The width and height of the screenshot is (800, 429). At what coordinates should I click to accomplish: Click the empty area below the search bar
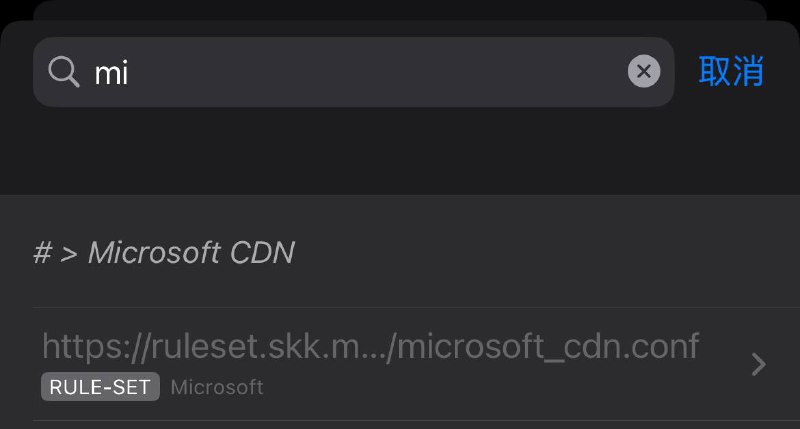(400, 150)
